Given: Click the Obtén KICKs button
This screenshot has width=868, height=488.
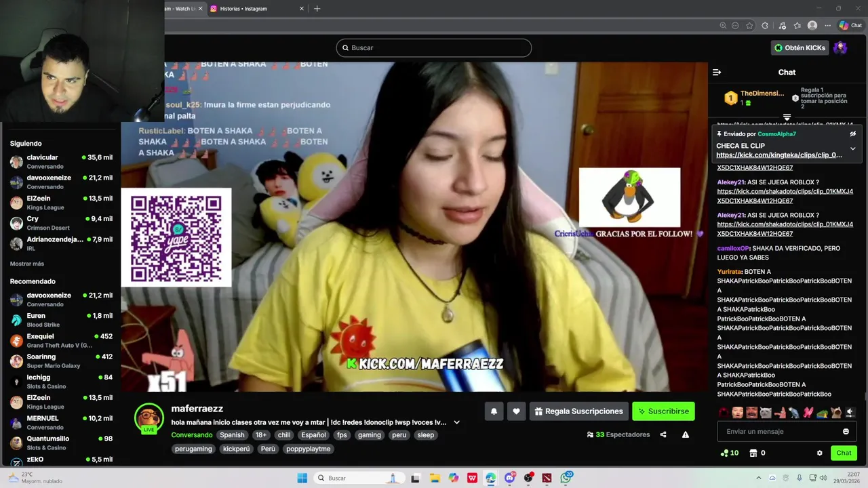Looking at the screenshot, I should (800, 48).
